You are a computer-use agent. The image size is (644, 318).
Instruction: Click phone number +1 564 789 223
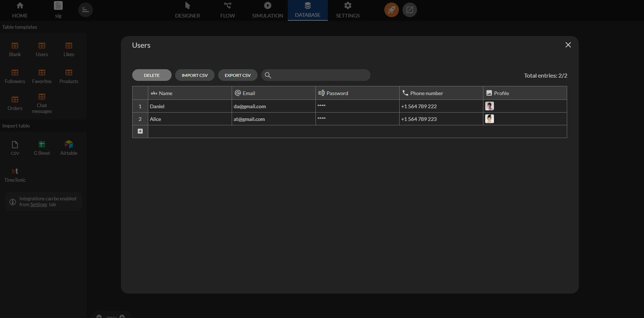coord(441,119)
